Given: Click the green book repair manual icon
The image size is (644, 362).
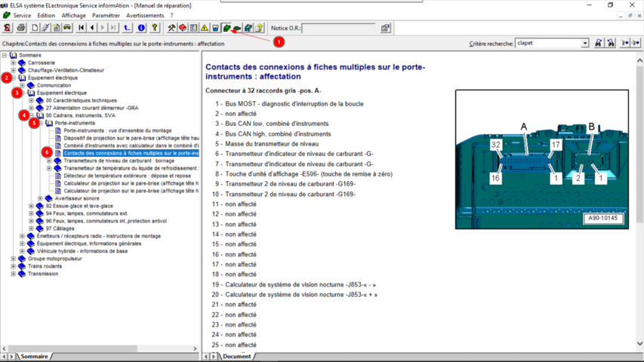Looking at the screenshot, I should [226, 28].
